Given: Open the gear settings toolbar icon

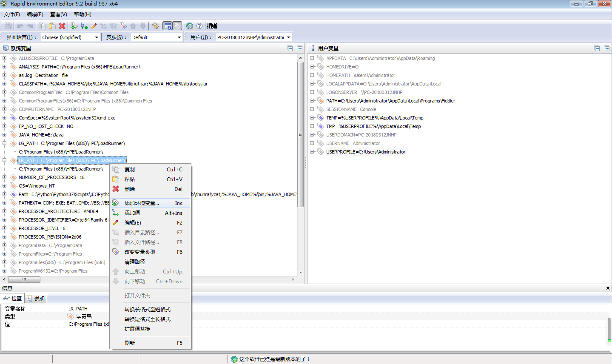Looking at the screenshot, I should (156, 26).
